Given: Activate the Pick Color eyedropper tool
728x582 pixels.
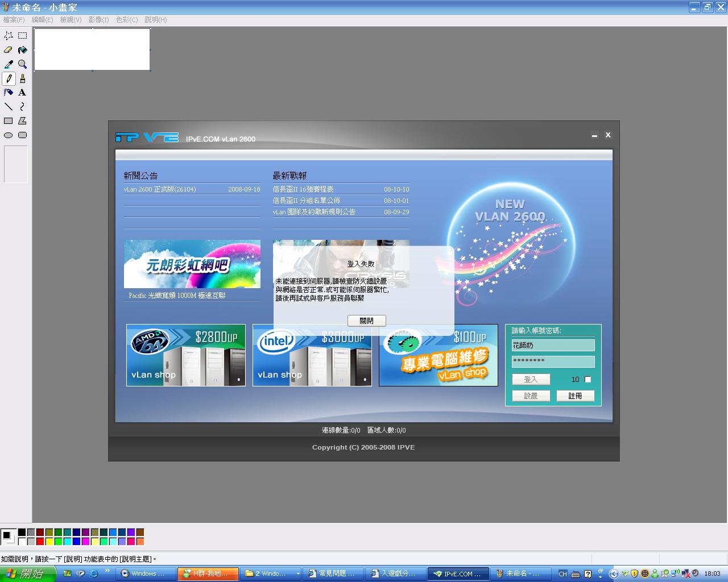Looking at the screenshot, I should [x=9, y=64].
